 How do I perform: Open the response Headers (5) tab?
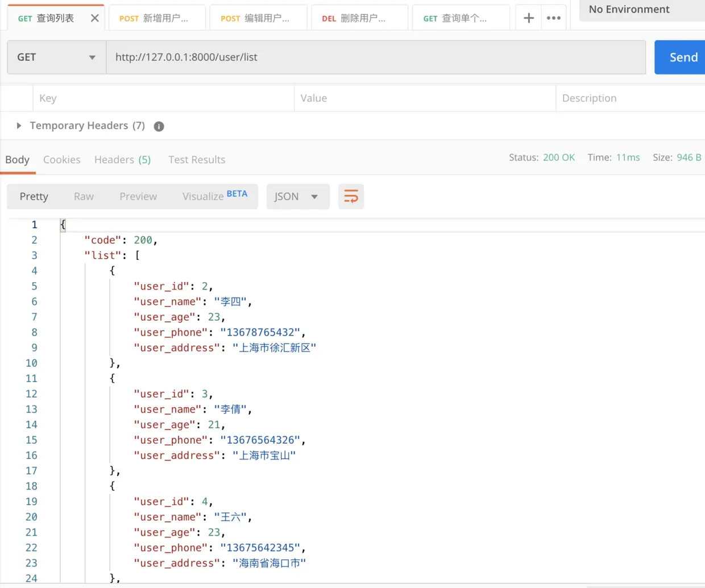[x=123, y=160]
